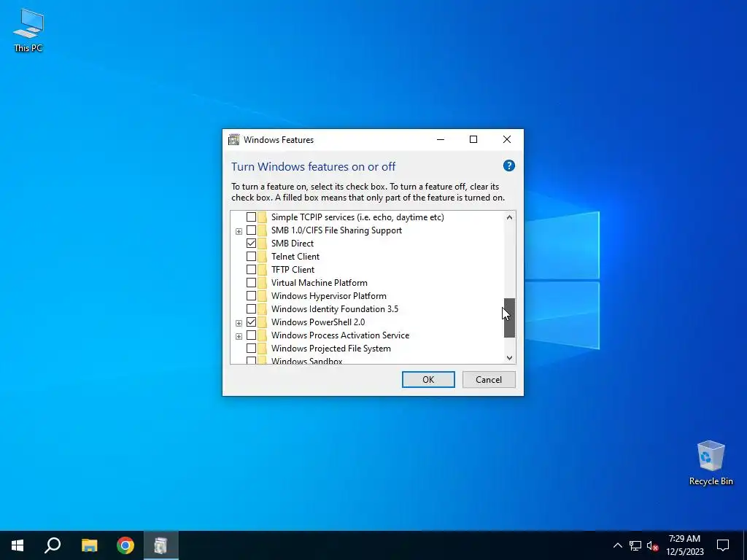
Task: Enable Windows Process Activation Service checkbox
Action: click(x=251, y=335)
